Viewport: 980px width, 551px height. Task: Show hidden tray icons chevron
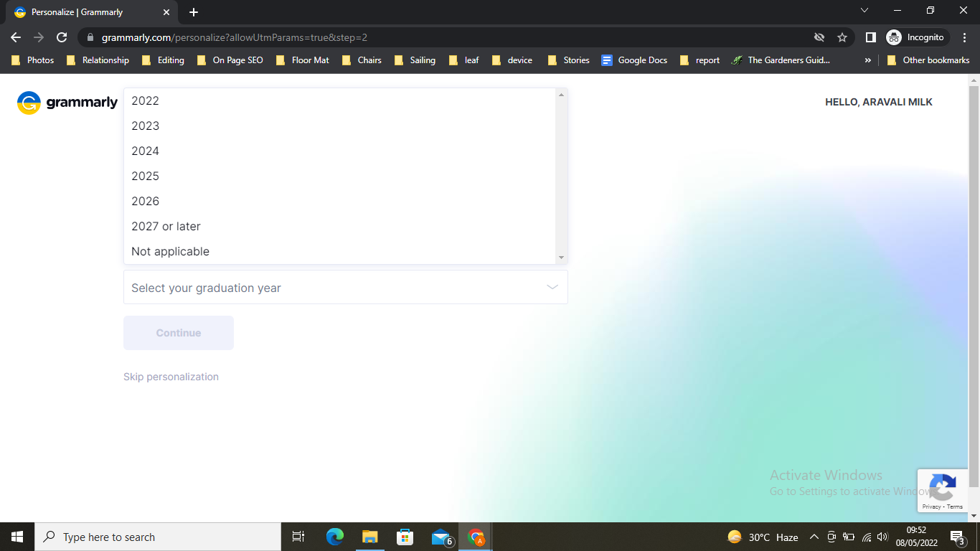tap(814, 537)
